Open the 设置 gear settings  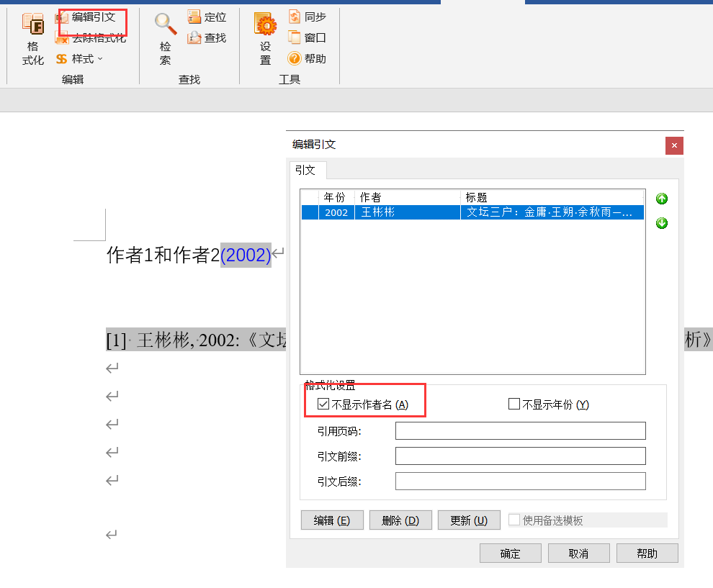266,26
